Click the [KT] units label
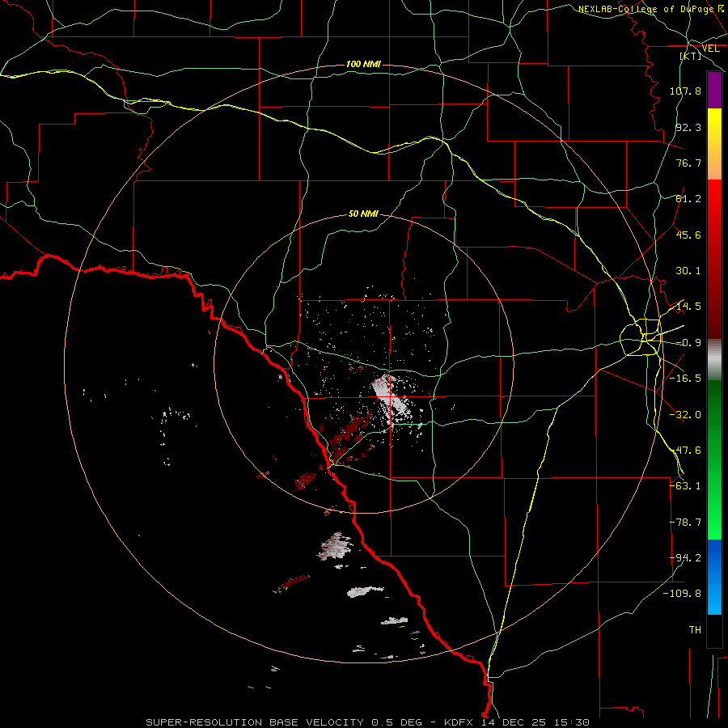The height and width of the screenshot is (728, 728). coord(691,56)
